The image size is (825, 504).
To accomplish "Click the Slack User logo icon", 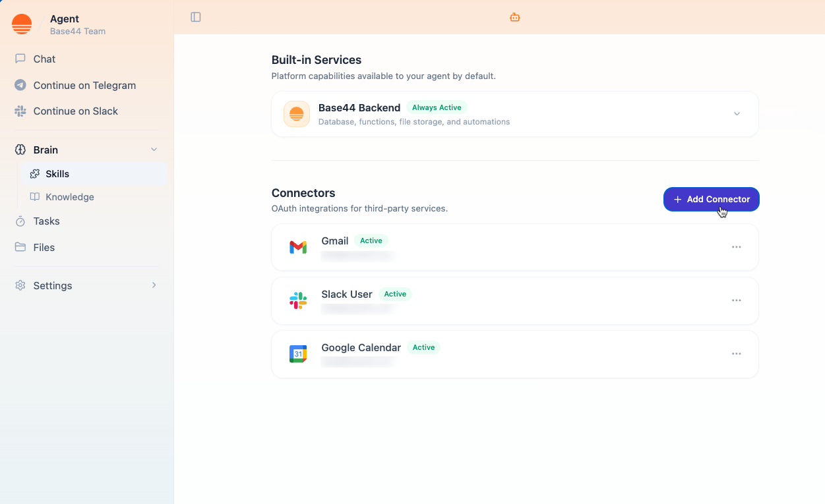I will tap(298, 300).
